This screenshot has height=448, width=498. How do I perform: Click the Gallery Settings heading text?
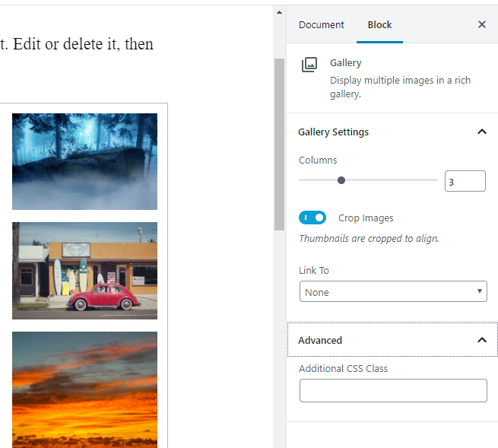click(333, 132)
